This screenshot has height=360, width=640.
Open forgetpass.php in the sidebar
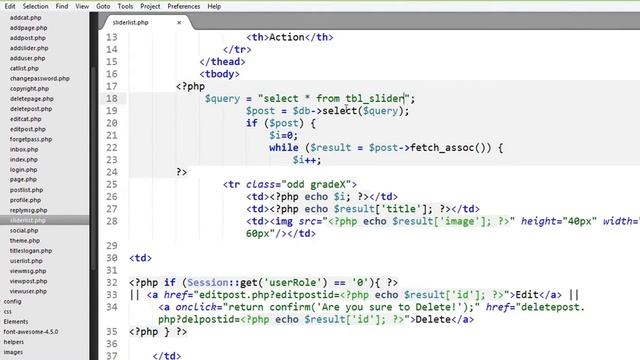(31, 139)
